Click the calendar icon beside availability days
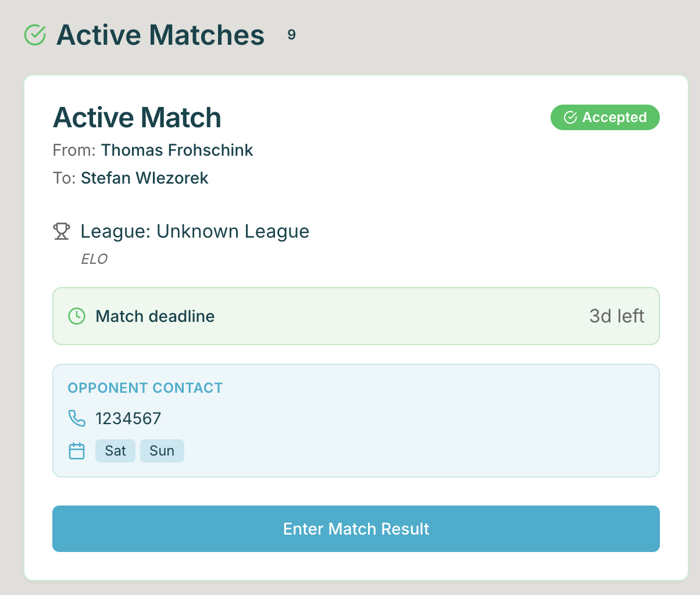The width and height of the screenshot is (700, 595). [77, 451]
